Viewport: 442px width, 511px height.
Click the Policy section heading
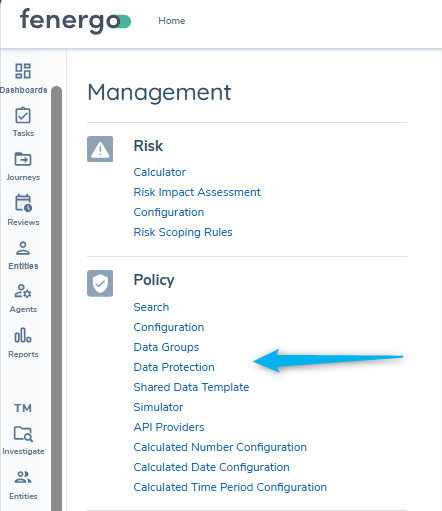pyautogui.click(x=154, y=280)
